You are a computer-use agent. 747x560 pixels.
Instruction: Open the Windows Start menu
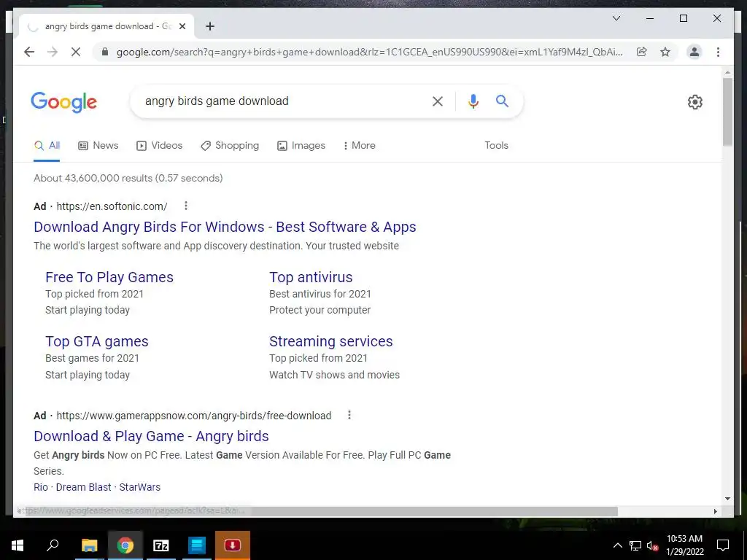pyautogui.click(x=18, y=545)
